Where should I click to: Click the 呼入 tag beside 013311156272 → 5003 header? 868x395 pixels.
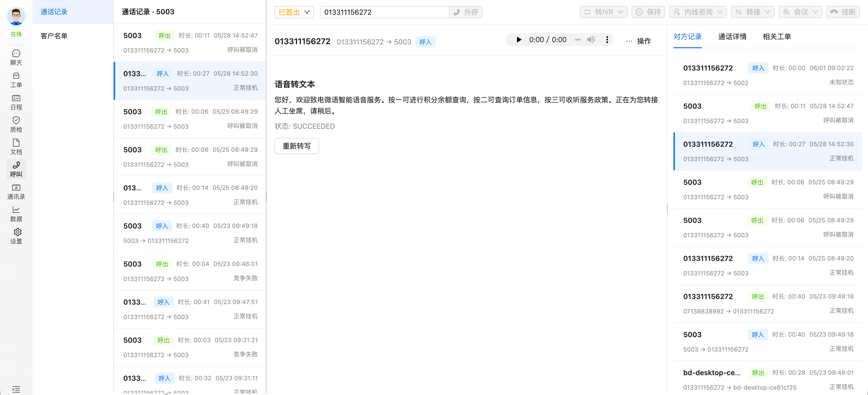[x=425, y=42]
